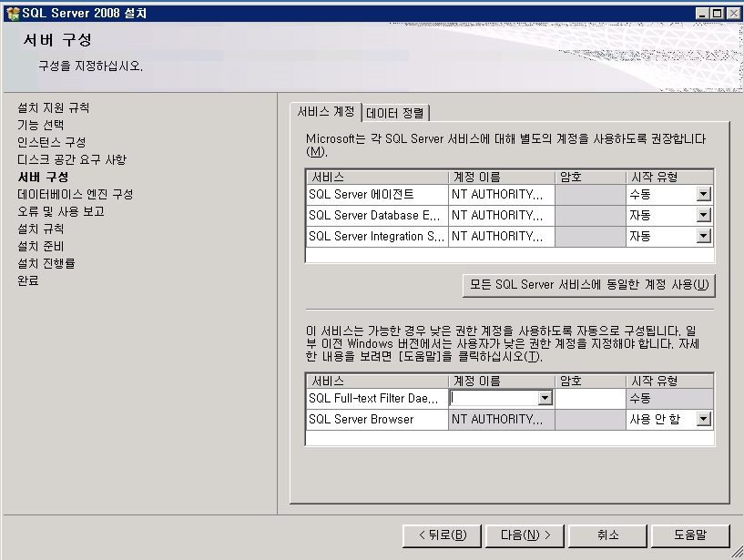Viewport: 744px width, 560px height.
Task: Click 암호 column header in lower table
Action: [x=590, y=382]
